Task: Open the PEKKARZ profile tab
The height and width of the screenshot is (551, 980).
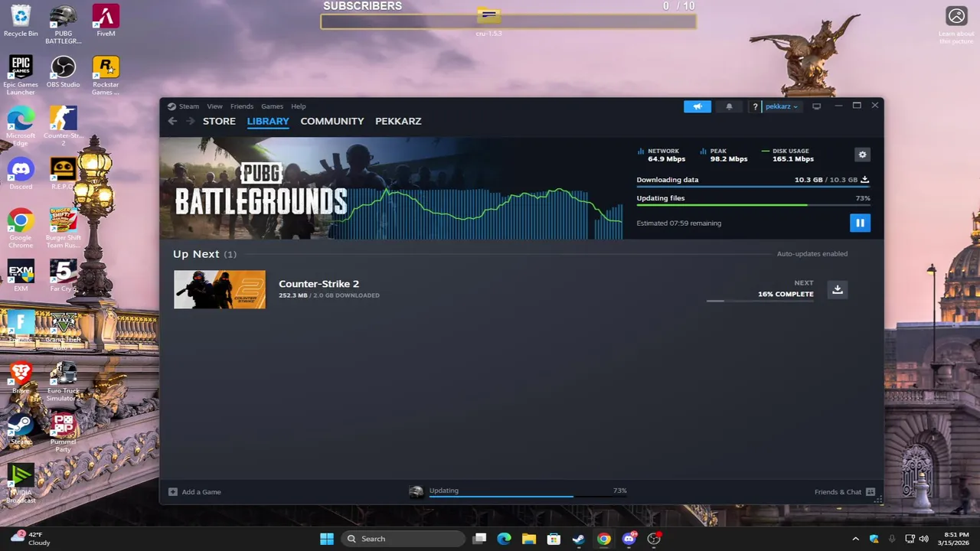Action: coord(398,121)
